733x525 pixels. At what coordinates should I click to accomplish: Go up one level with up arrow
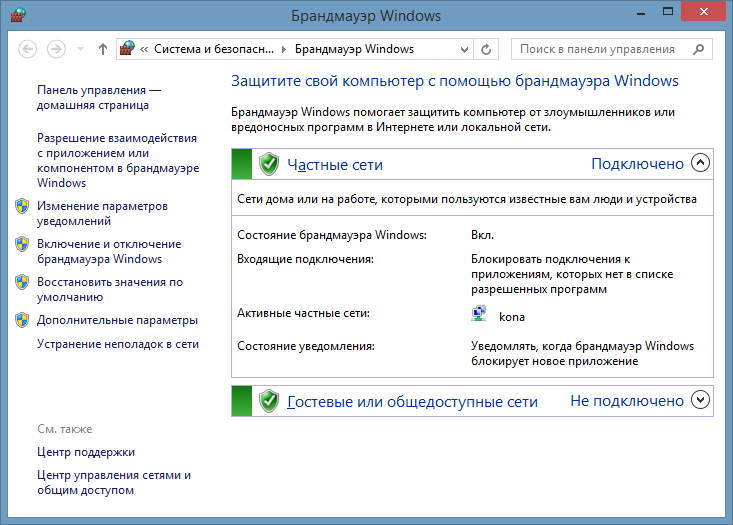[103, 49]
